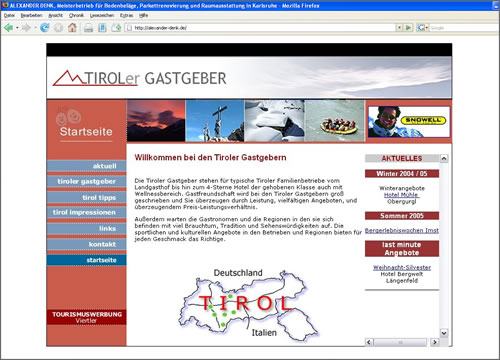The image size is (500, 360).
Task: Click the Snowell advertisement banner
Action: [x=409, y=122]
